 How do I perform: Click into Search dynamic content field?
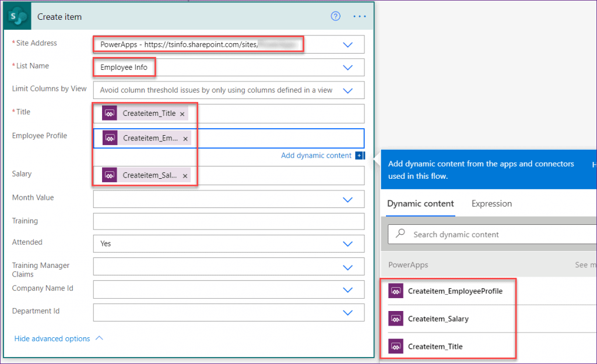tap(493, 234)
